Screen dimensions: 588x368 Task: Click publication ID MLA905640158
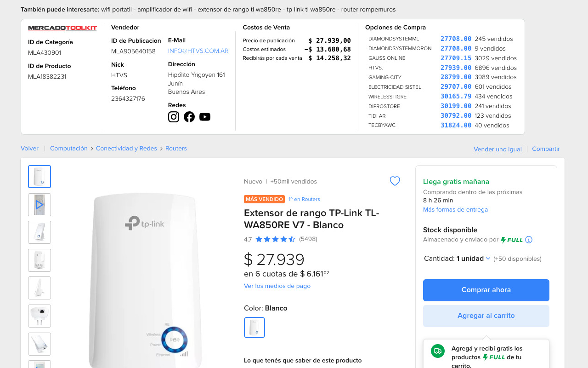[x=133, y=52]
